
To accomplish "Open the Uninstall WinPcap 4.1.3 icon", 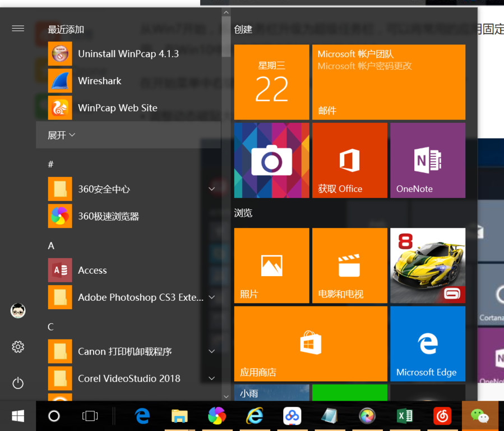I will (x=60, y=54).
